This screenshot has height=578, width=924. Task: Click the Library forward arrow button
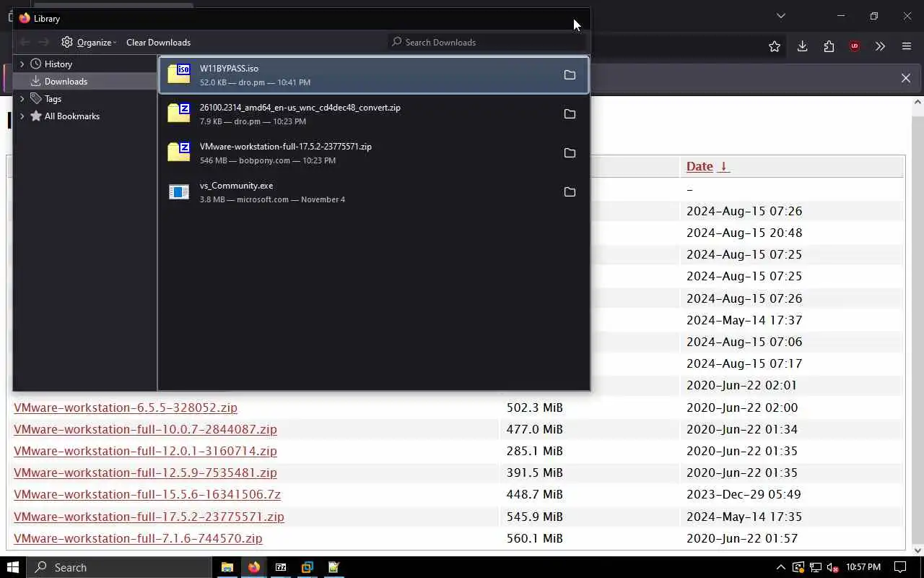44,43
